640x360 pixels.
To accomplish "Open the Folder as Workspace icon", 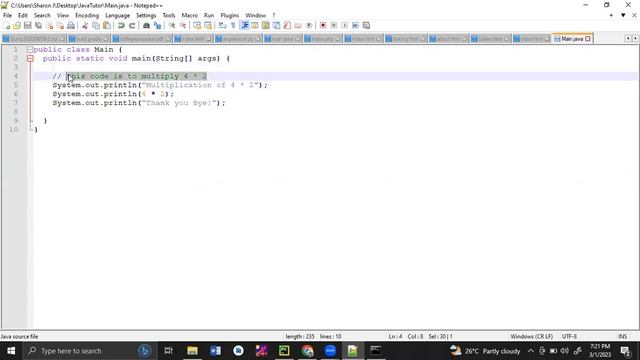I will point(298,25).
